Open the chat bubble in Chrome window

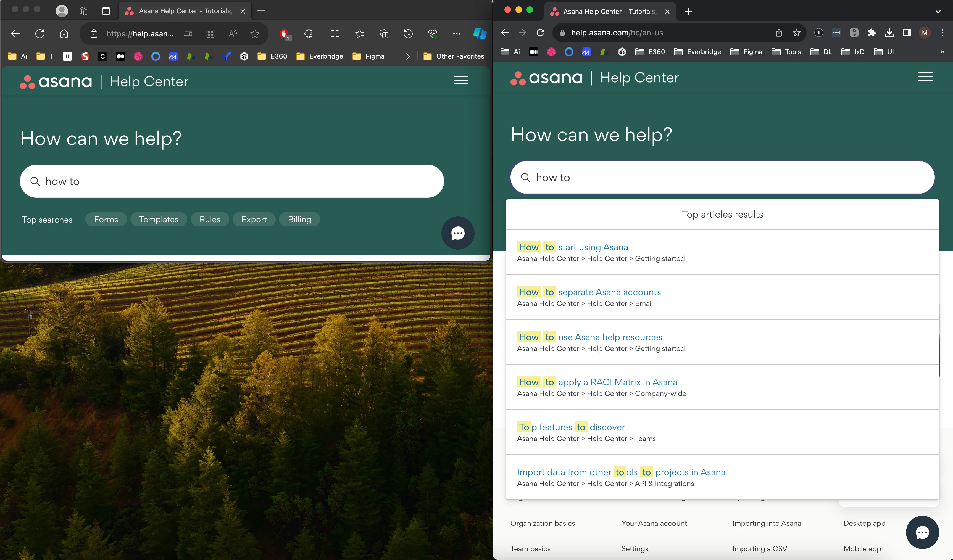[x=922, y=532]
